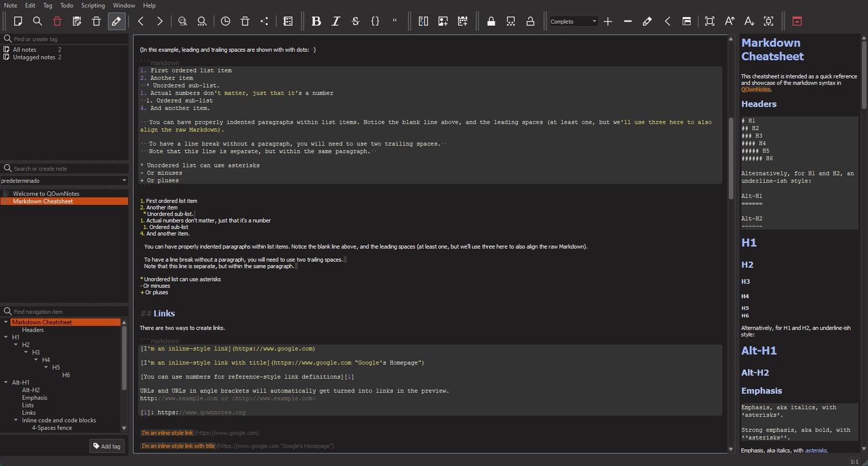Click the editor vertical scrollbar handle

click(731, 157)
